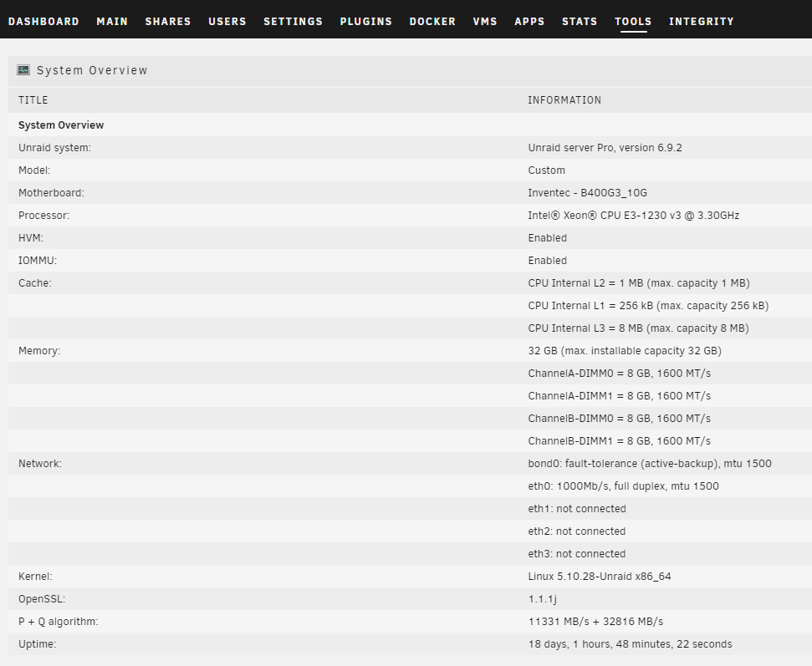
Task: Select the Tools tab
Action: tap(633, 22)
